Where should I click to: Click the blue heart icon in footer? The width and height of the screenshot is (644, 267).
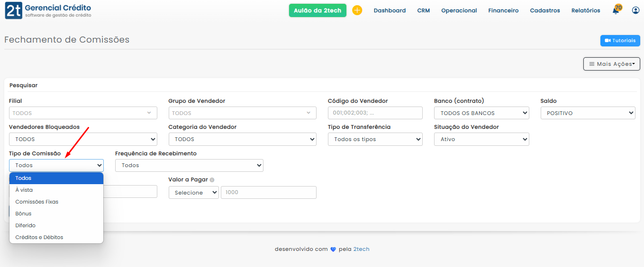pos(333,249)
